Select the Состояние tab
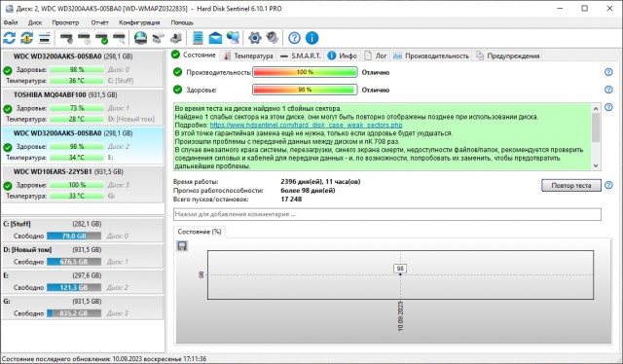Viewport: 623px width, 364px height. pyautogui.click(x=194, y=55)
